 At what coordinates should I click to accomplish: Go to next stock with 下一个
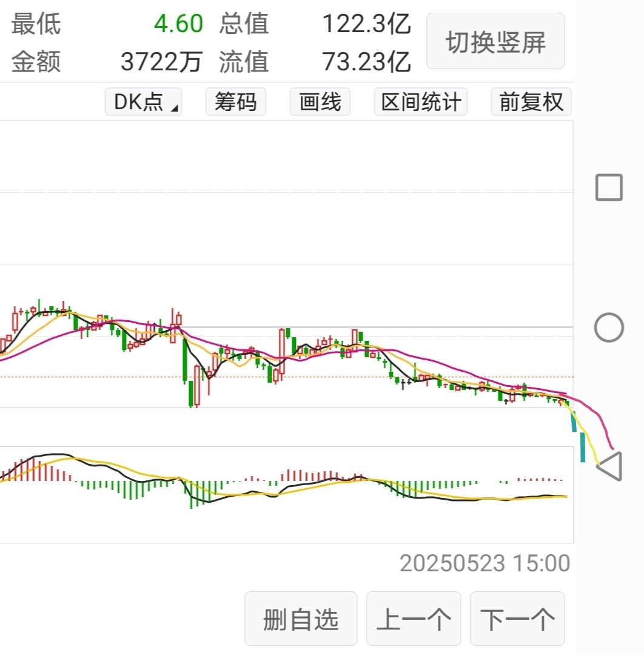517,619
